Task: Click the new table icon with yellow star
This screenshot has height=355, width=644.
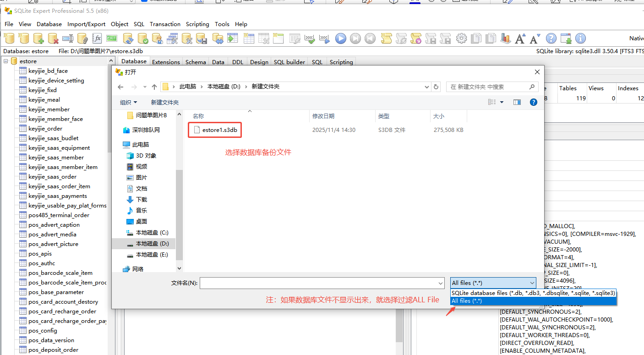Action: coord(249,38)
